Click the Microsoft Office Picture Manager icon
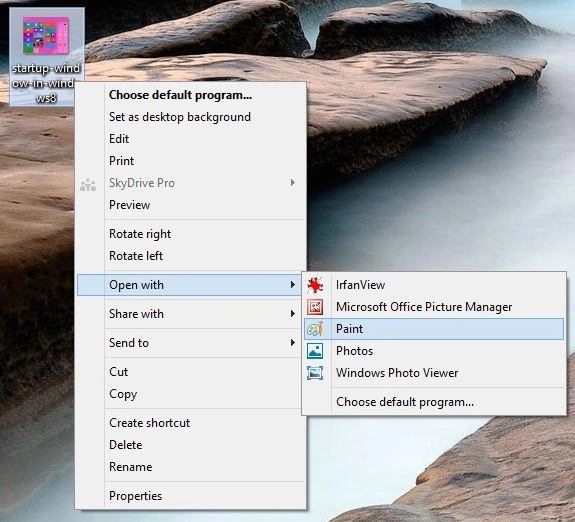This screenshot has width=575, height=522. point(315,307)
